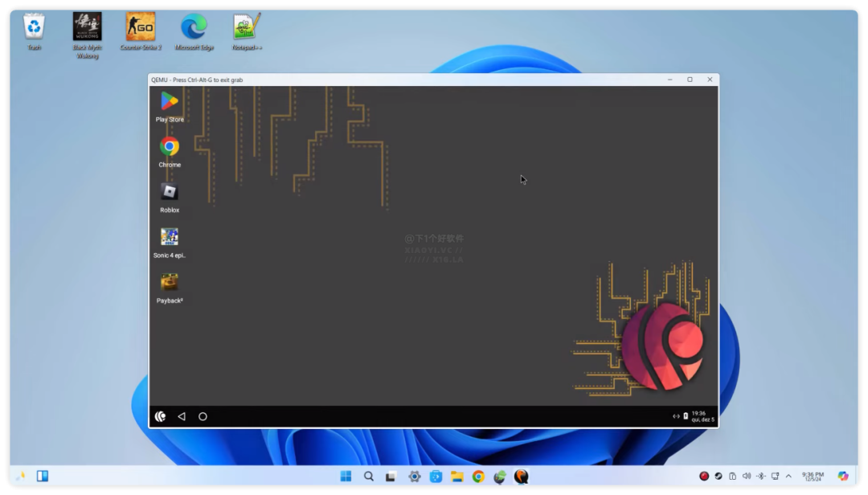Open the Windows Start menu
This screenshot has width=868, height=495.
(346, 477)
